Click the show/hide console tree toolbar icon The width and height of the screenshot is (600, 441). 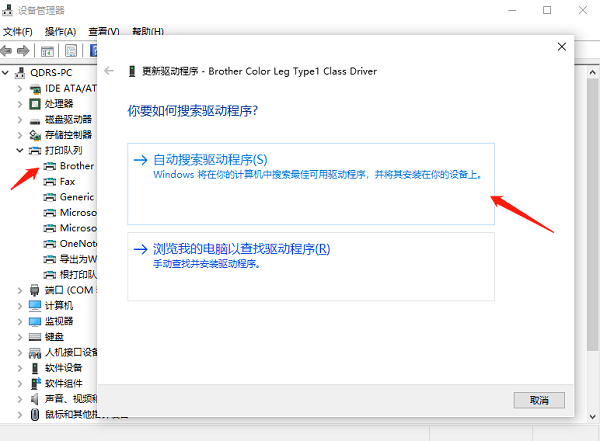coord(47,50)
